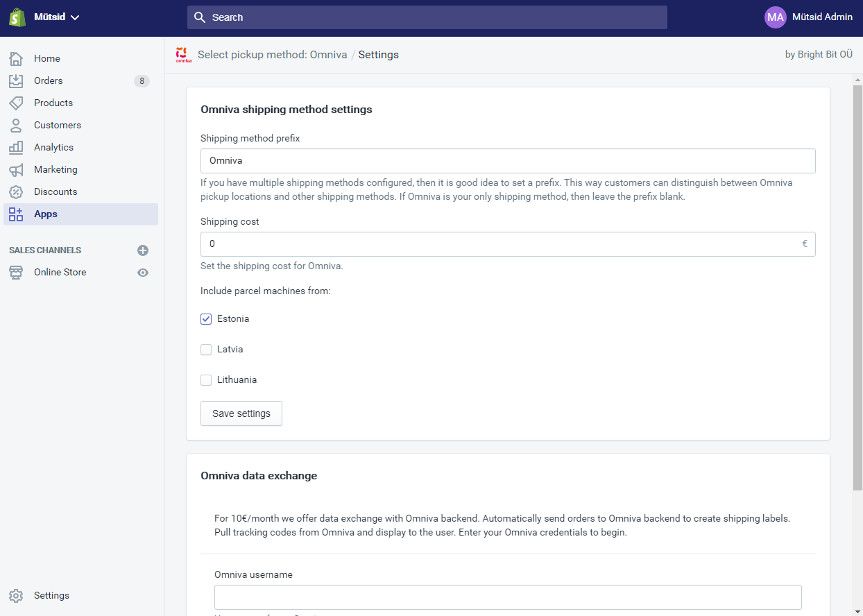The width and height of the screenshot is (863, 616).
Task: Select Apps in sidebar
Action: point(80,214)
